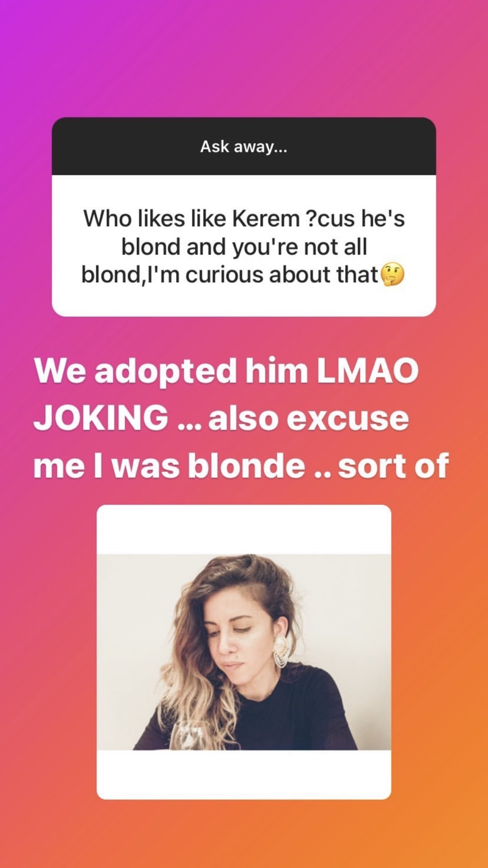
Task: Tap the word "JOKING" in the reply
Action: [x=101, y=418]
